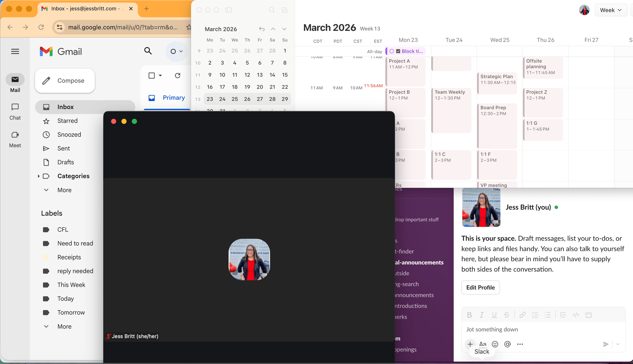This screenshot has height=364, width=633.
Task: Open Gmail Chat from the left rail
Action: tap(15, 111)
